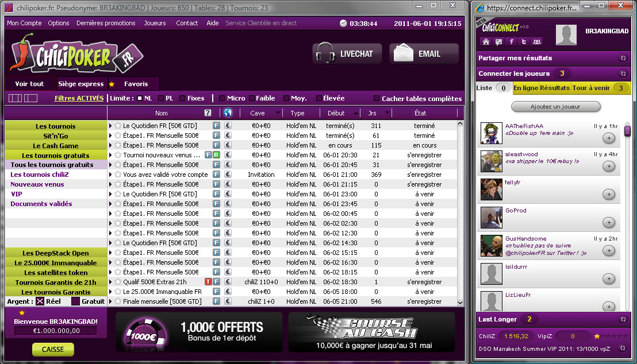Image resolution: width=637 pixels, height=364 pixels.
Task: Open the Mon Compte menu
Action: tap(24, 23)
